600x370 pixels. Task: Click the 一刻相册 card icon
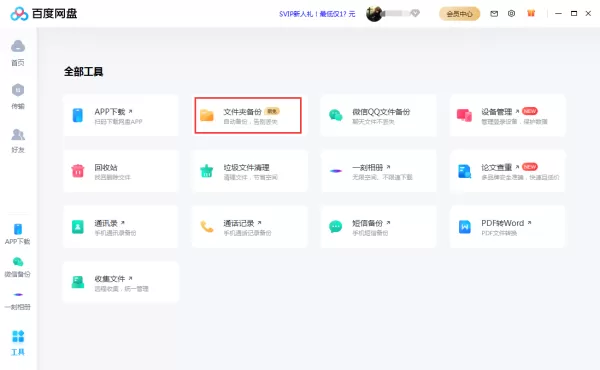click(336, 171)
